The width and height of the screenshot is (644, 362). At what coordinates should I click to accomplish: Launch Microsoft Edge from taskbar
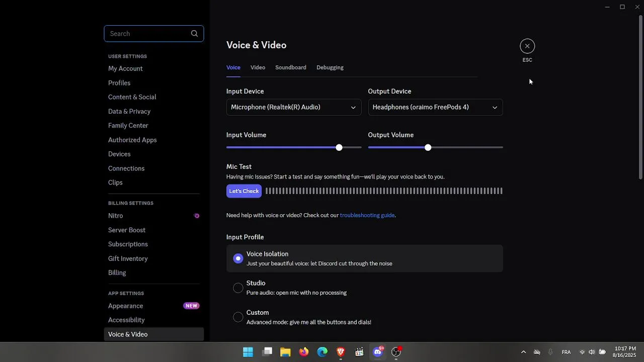[323, 352]
